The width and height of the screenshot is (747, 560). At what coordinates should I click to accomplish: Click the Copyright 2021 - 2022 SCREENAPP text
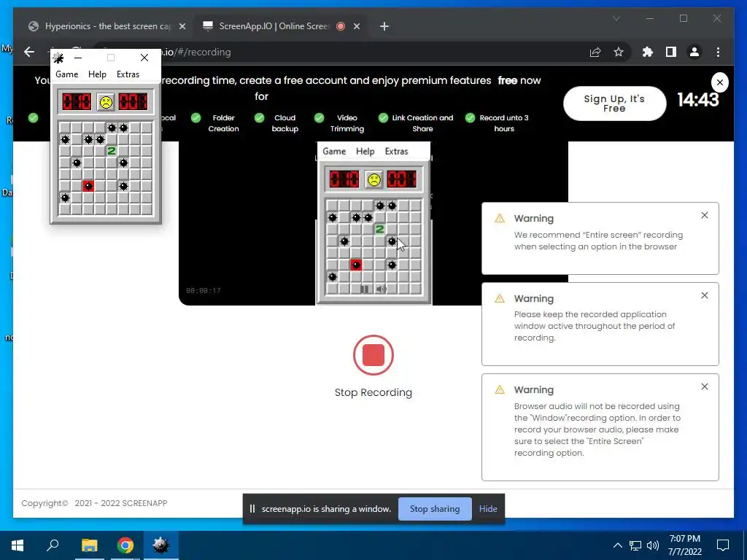click(94, 503)
